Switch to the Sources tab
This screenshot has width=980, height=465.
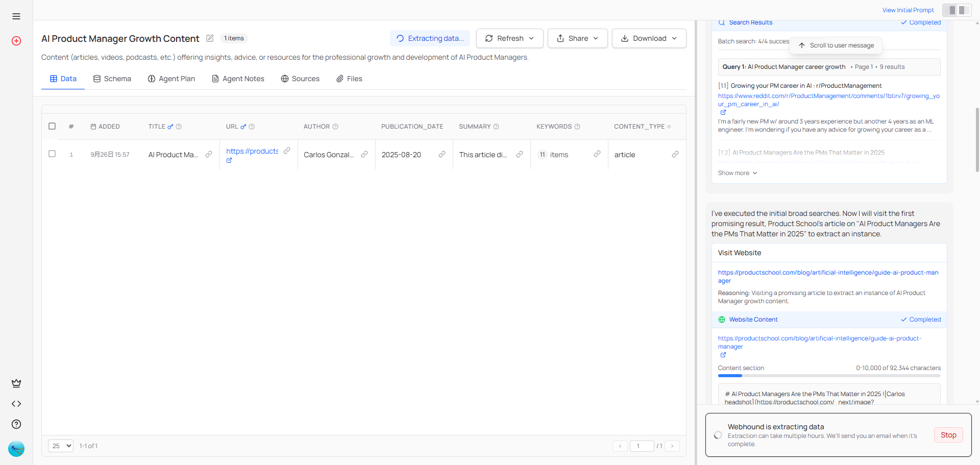(300, 79)
